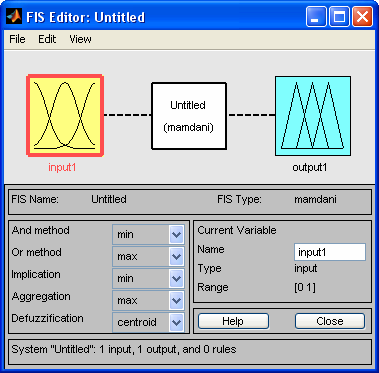Open the Untitled (mamdani) rule block
The width and height of the screenshot is (379, 373).
pyautogui.click(x=189, y=116)
